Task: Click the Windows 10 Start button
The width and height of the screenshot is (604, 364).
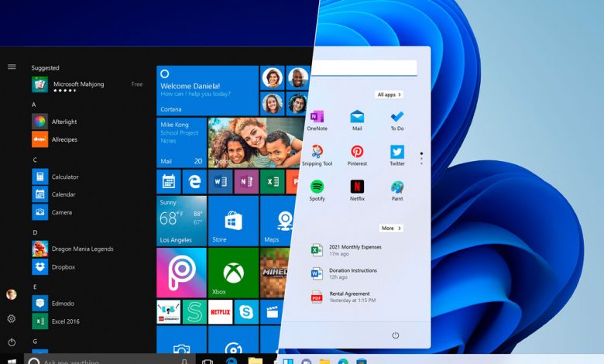Action: [x=12, y=362]
